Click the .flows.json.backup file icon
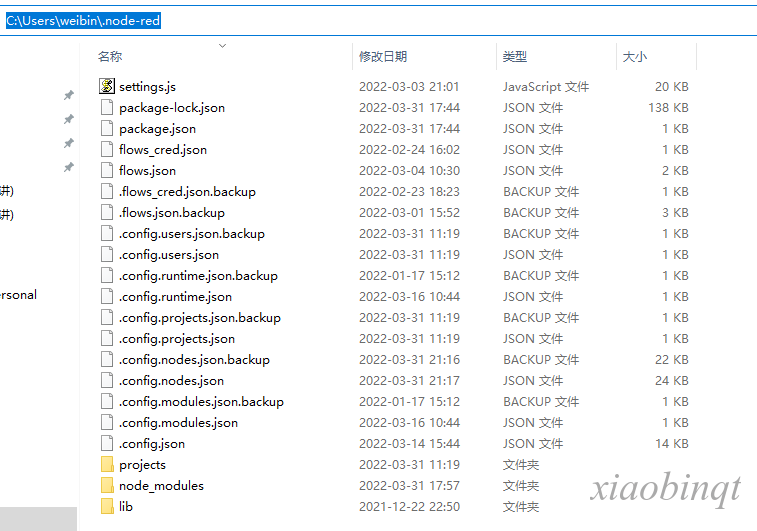 click(107, 212)
